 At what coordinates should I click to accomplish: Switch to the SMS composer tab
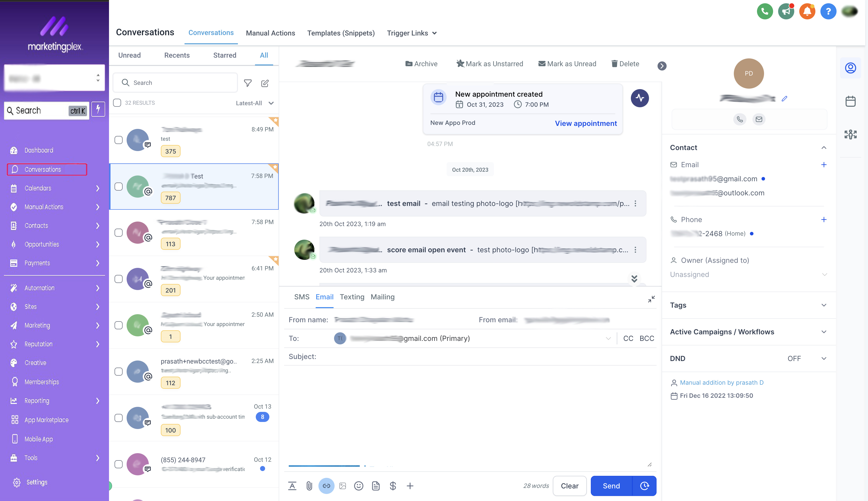click(301, 297)
